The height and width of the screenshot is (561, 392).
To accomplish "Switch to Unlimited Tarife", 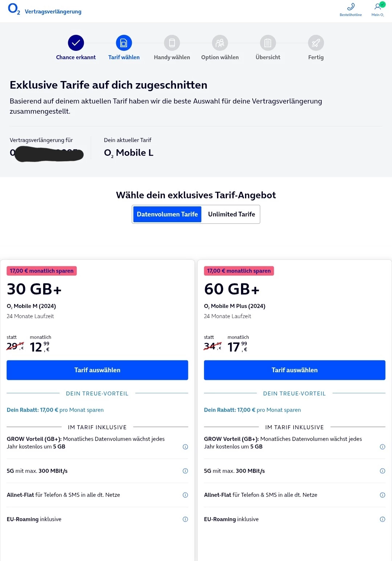I will (232, 214).
